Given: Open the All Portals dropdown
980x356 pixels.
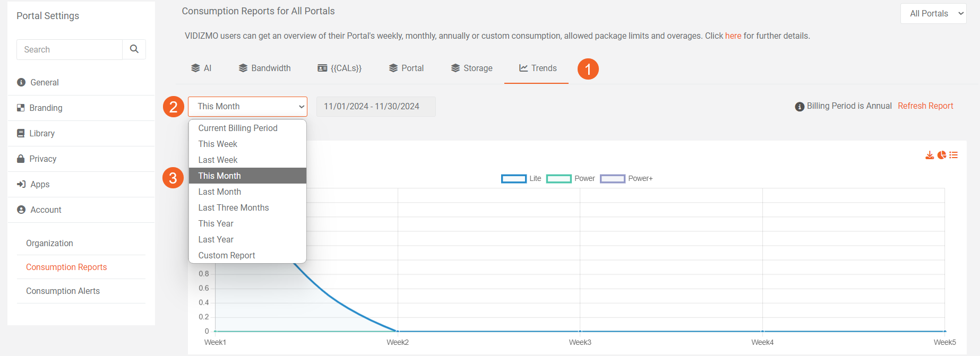Looking at the screenshot, I should [933, 14].
